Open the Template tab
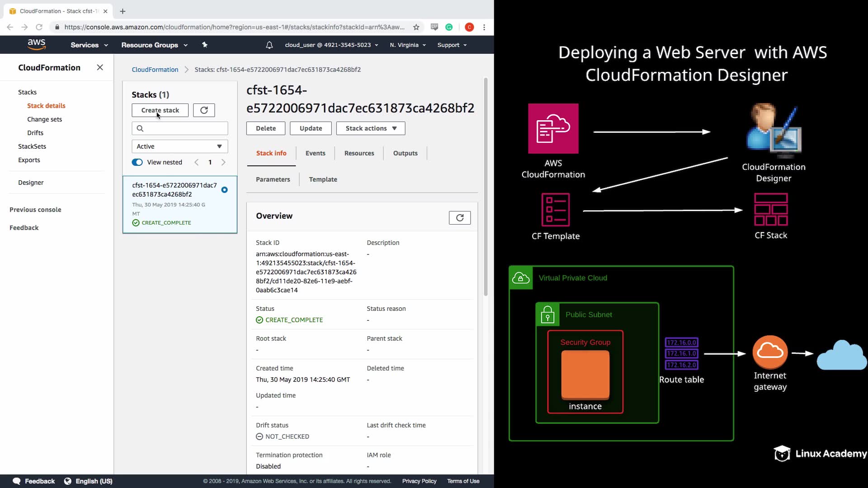Viewport: 868px width, 488px height. [x=323, y=179]
